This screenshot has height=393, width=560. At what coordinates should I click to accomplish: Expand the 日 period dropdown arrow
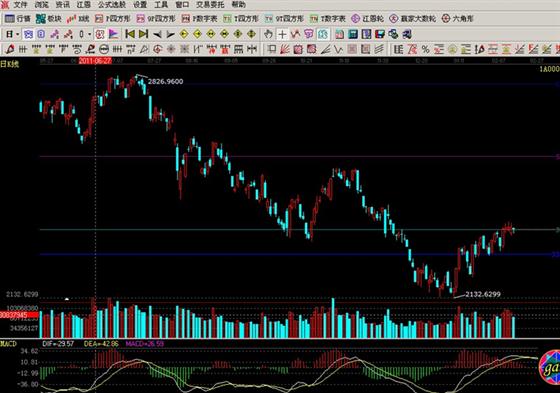18,35
